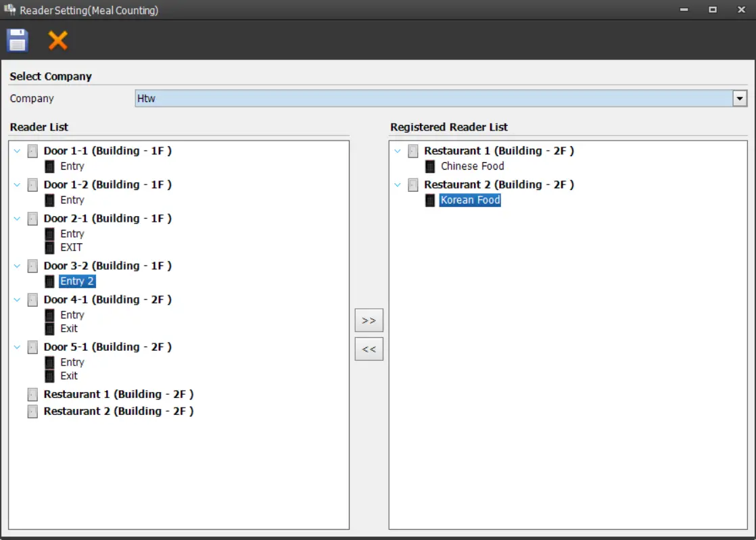The width and height of the screenshot is (756, 540).
Task: Click reader icon beside Korean Food
Action: (x=430, y=200)
